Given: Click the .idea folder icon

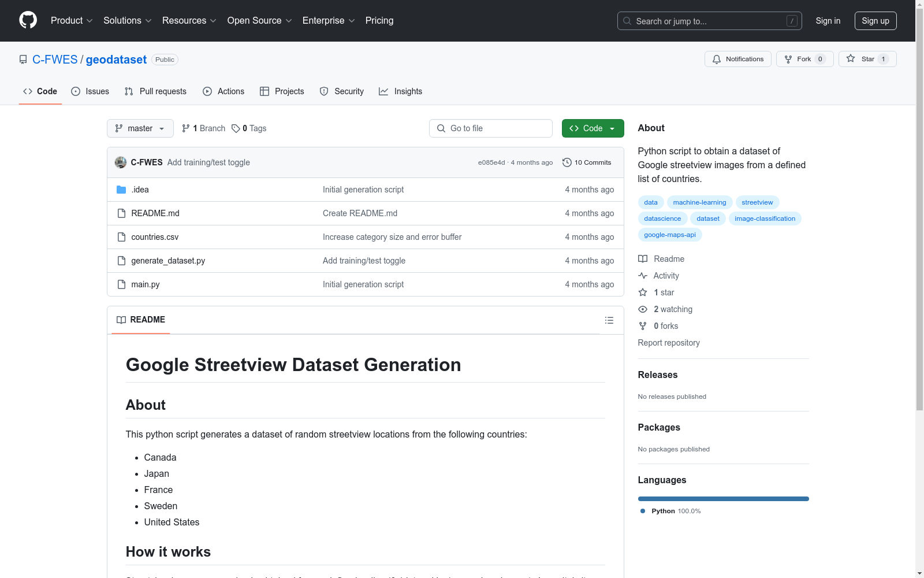Looking at the screenshot, I should [121, 190].
